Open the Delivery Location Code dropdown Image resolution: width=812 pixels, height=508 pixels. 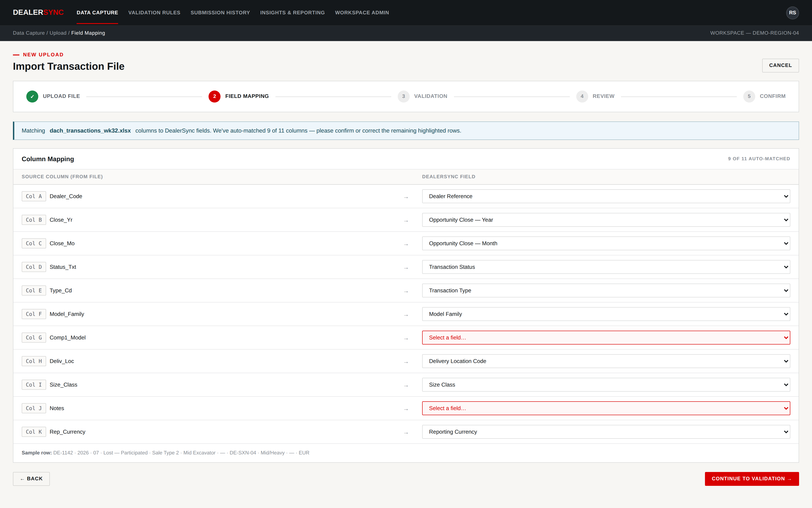coord(606,361)
